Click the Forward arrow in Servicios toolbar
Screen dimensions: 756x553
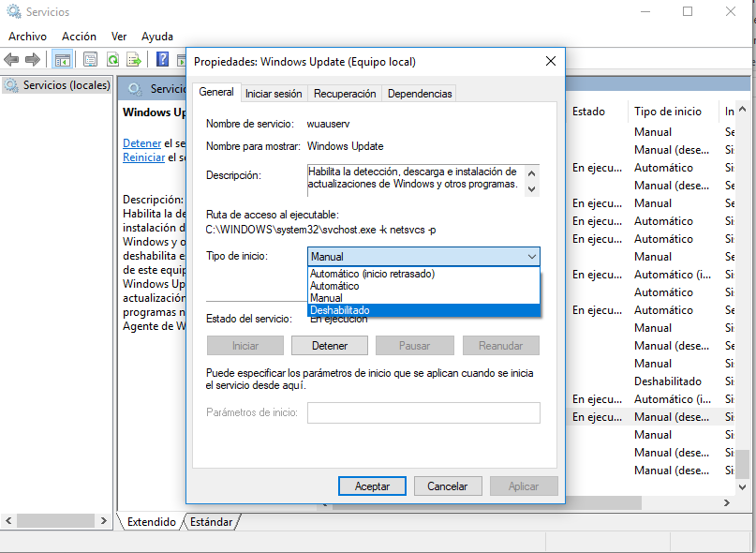point(32,60)
